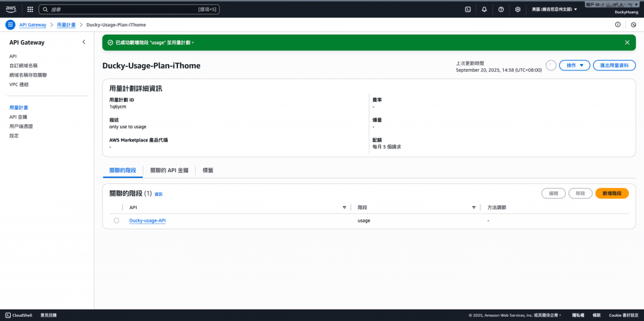The width and height of the screenshot is (644, 321).
Task: Open the services grid menu
Action: pyautogui.click(x=30, y=9)
